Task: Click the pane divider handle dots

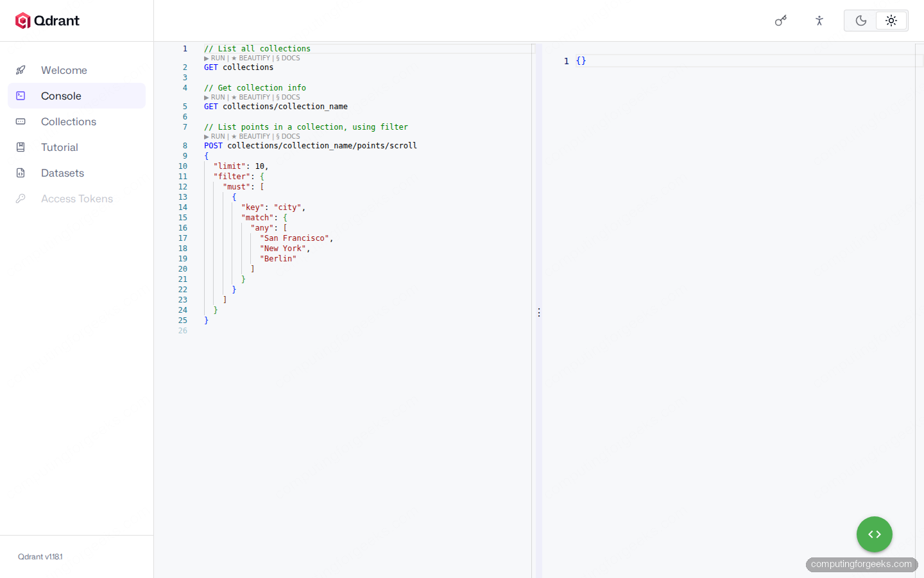Action: coord(539,312)
